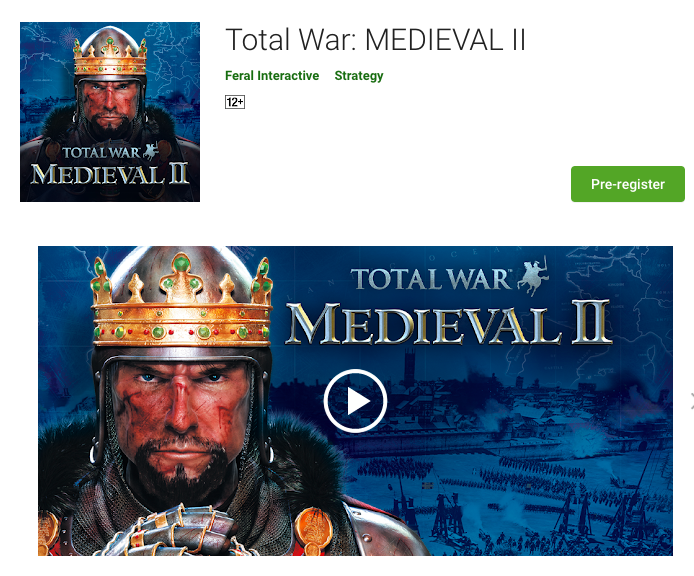
Task: Click MEDIEVAL II text inside the app icon
Action: pos(110,174)
